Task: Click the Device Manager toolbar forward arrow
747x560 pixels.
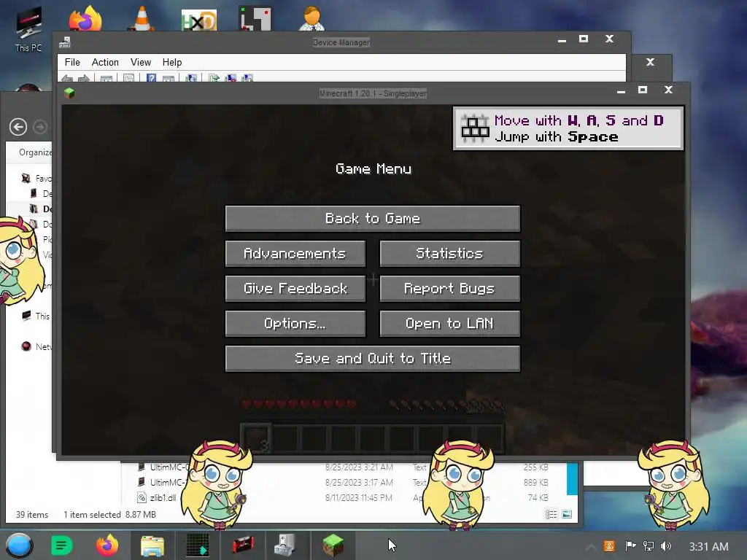Action: click(84, 78)
